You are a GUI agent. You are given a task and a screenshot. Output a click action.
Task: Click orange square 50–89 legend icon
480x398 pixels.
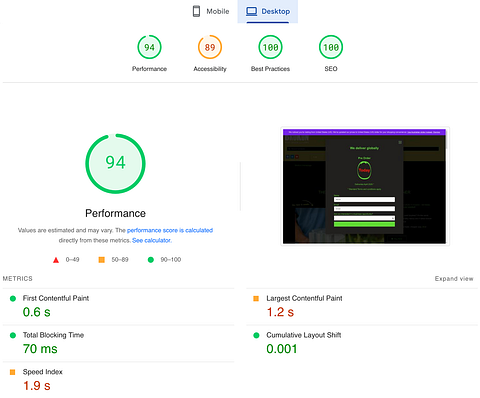102,260
